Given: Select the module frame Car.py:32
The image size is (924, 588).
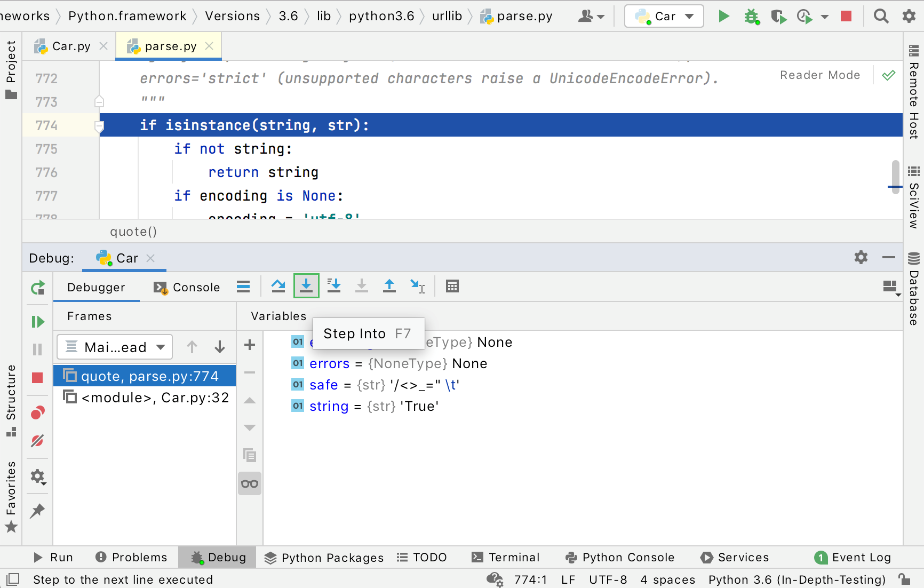Looking at the screenshot, I should coord(155,398).
